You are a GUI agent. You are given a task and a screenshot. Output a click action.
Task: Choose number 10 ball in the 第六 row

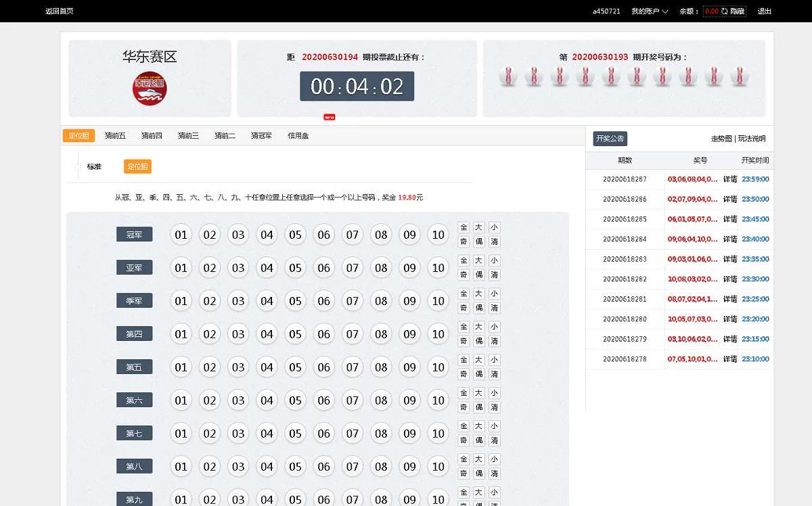click(x=438, y=400)
